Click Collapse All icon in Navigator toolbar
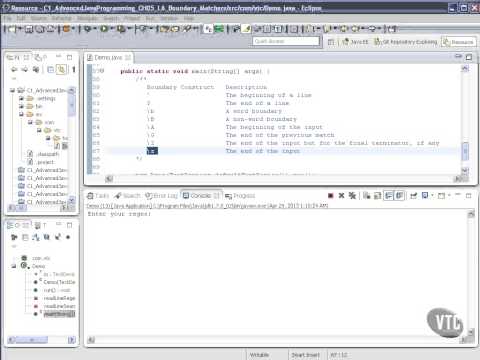Screen dimensions: 480x360 pos(50,69)
